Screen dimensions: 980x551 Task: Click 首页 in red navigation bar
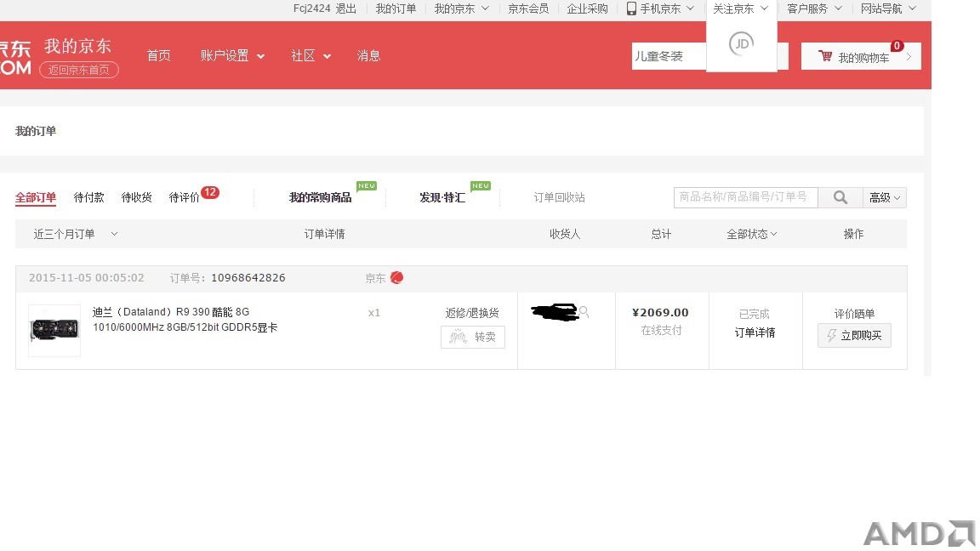(x=158, y=55)
